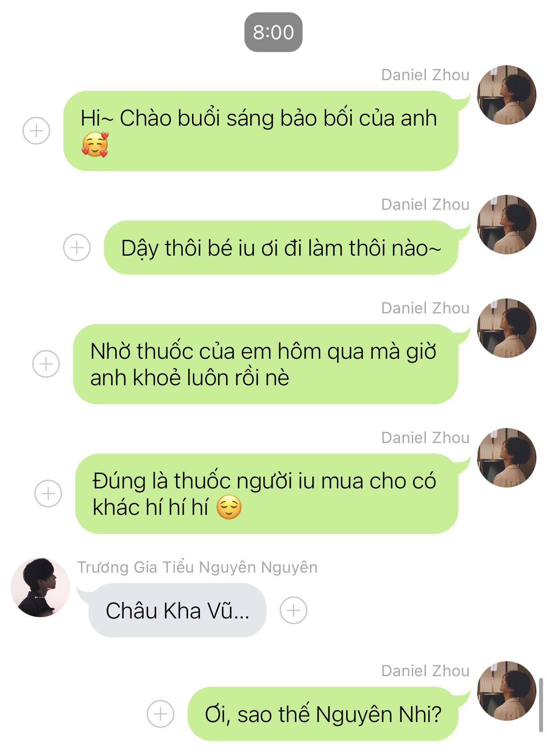This screenshot has height=756, width=547.
Task: Select the 'Dậy thôi bé iu ơi' bubble
Action: [281, 247]
